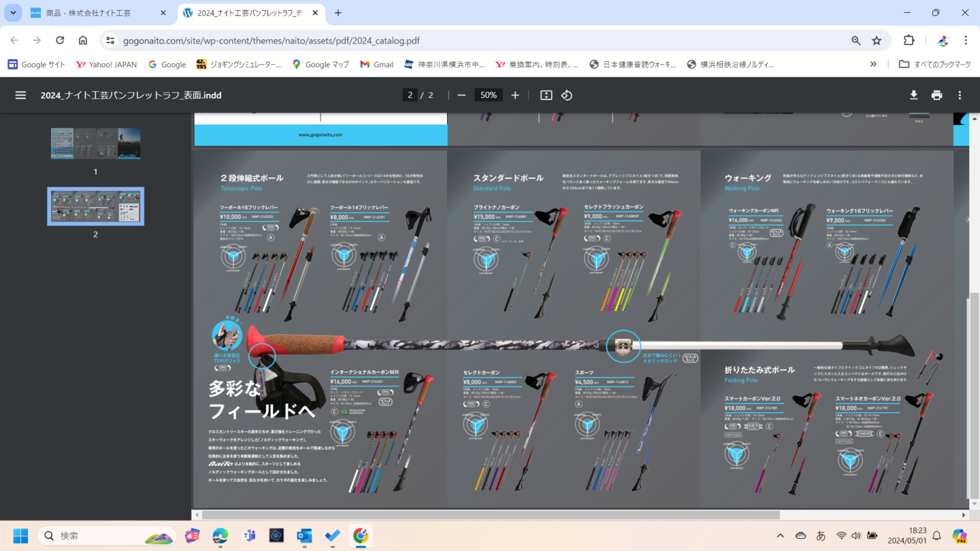
Task: Click the fit to page icon
Action: click(x=546, y=95)
